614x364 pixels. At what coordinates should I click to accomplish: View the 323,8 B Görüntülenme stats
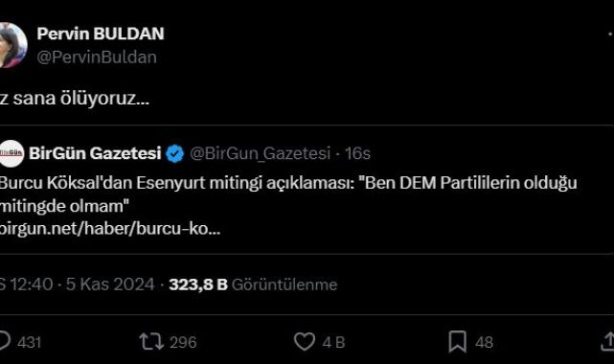coord(253,284)
